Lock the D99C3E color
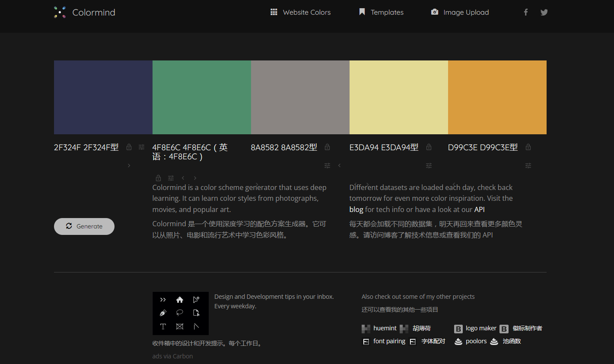The width and height of the screenshot is (614, 364). [x=528, y=147]
